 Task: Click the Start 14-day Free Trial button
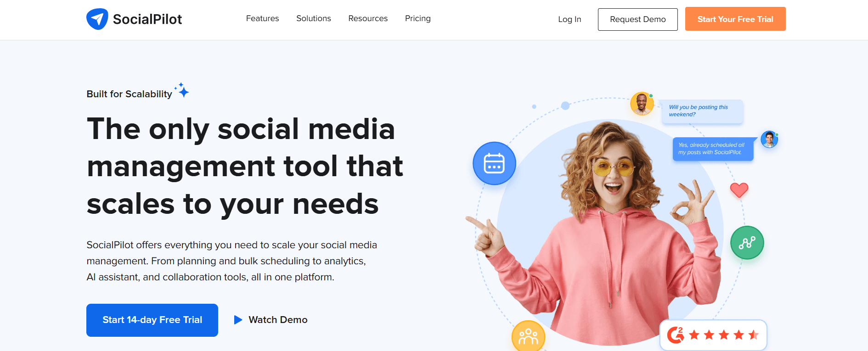click(x=152, y=320)
